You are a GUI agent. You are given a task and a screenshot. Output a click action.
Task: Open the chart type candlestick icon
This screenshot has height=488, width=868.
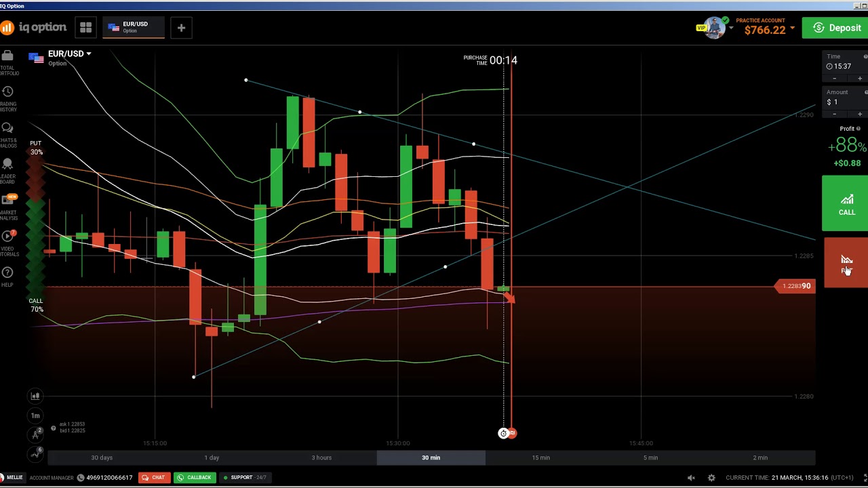(35, 396)
